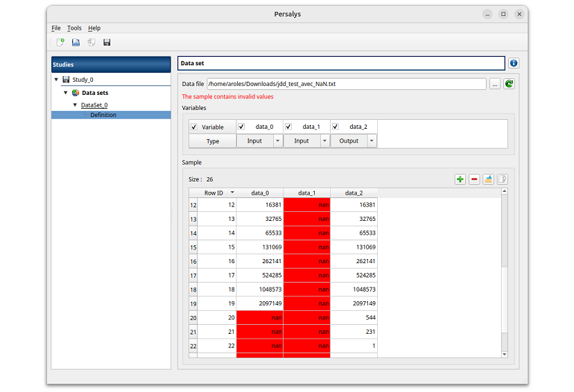Collapse the Study_0 tree node
The height and width of the screenshot is (392, 574).
click(56, 80)
